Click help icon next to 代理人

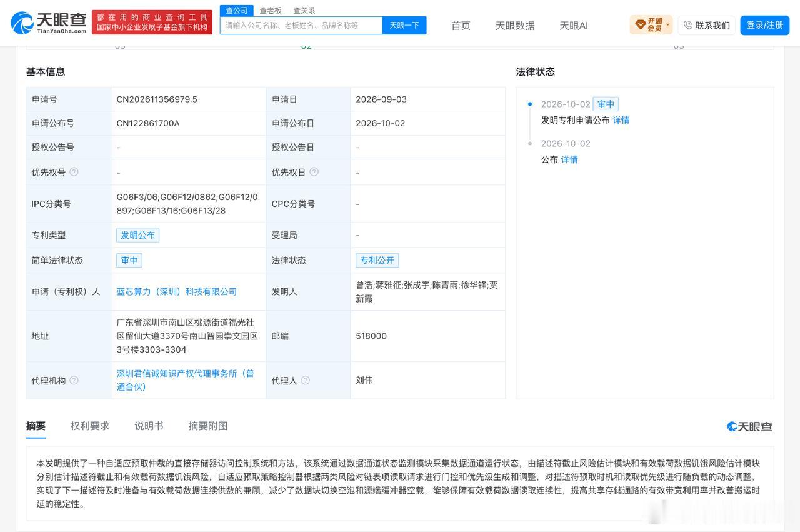(x=305, y=380)
